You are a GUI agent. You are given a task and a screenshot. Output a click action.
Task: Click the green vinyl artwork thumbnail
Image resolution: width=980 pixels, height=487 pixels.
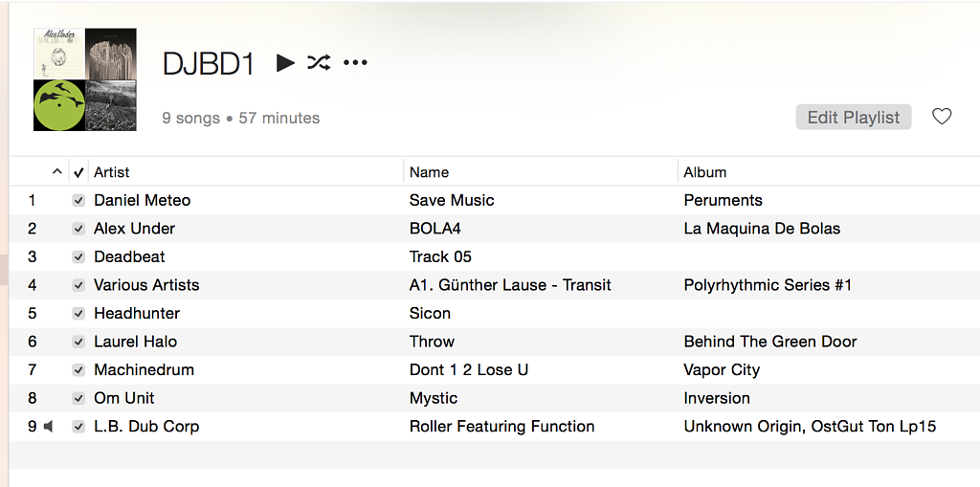tap(58, 105)
